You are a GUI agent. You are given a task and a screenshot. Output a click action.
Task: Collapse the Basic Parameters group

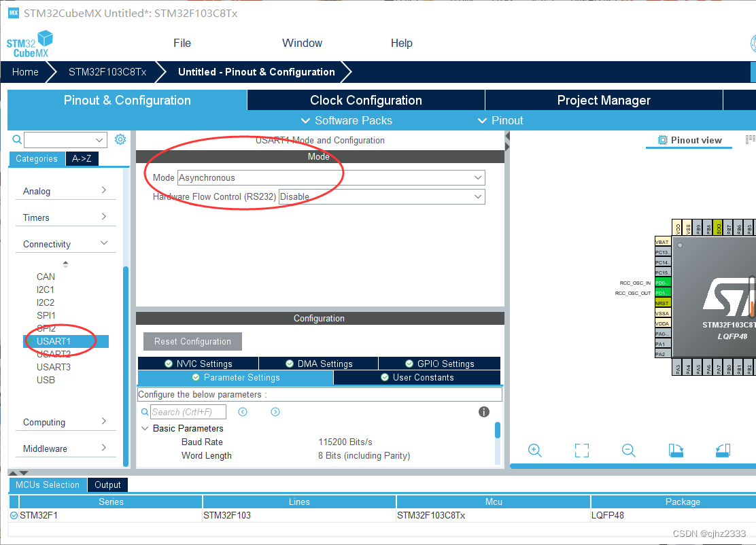pyautogui.click(x=145, y=428)
